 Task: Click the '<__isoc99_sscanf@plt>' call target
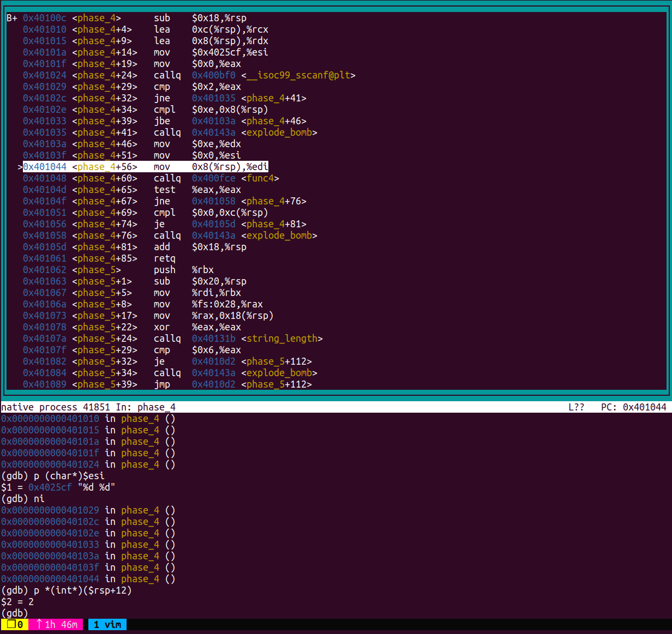tap(298, 75)
